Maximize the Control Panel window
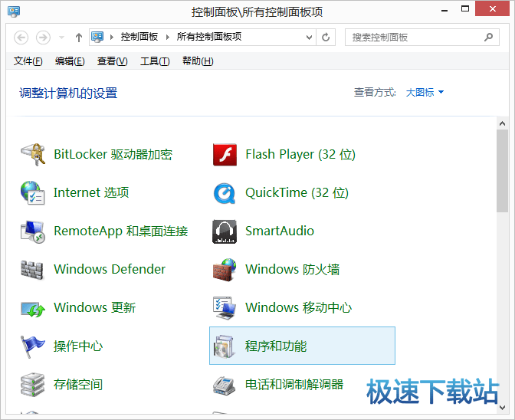The image size is (515, 420). (465, 9)
